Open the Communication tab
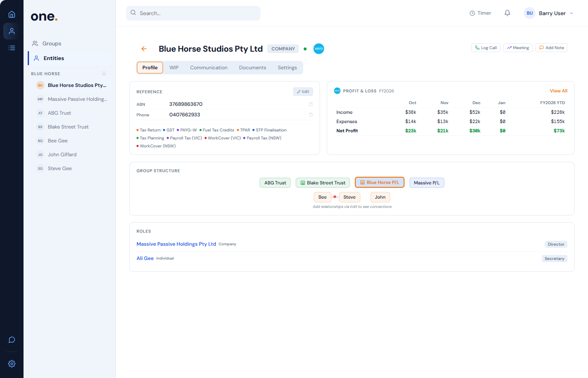This screenshot has width=588, height=378. (x=209, y=68)
